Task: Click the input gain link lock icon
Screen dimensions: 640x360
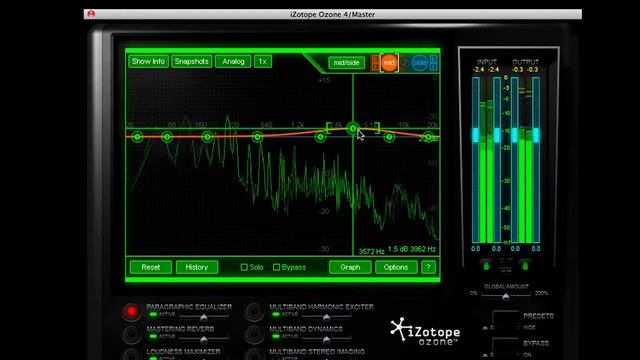Action: (x=486, y=266)
